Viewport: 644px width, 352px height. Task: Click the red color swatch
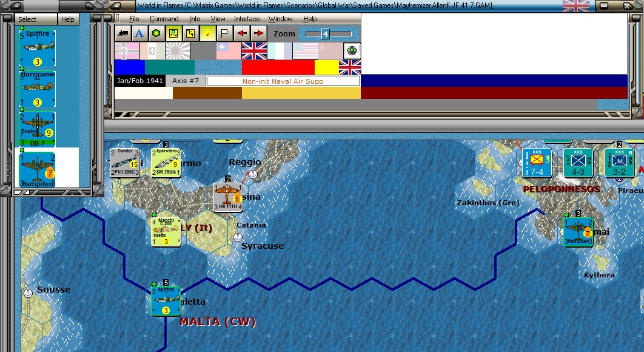(278, 67)
